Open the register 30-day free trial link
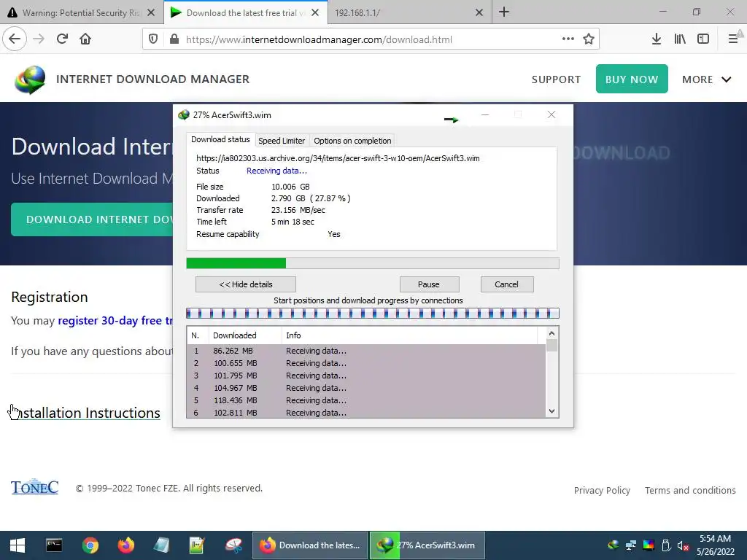Screen dimensions: 747x560 [115, 321]
